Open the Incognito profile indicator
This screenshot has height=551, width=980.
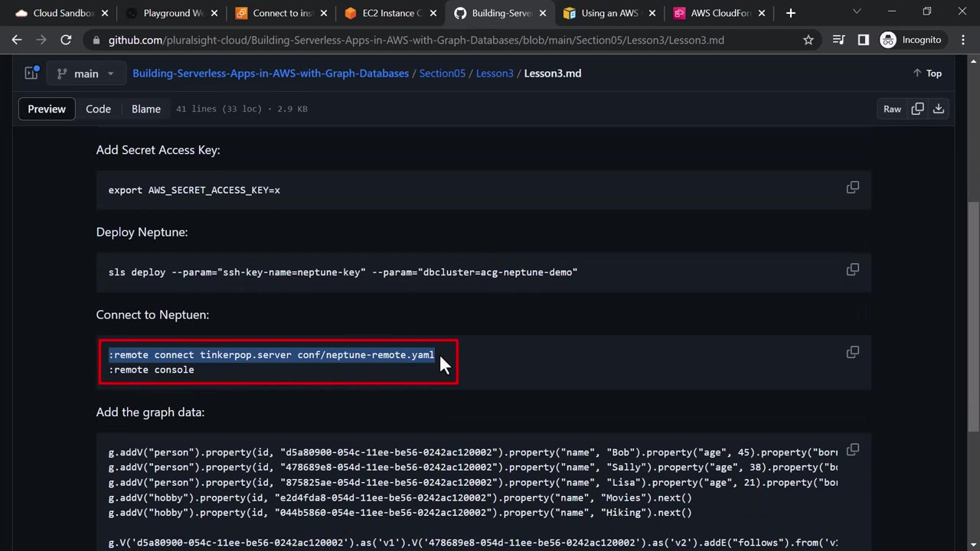(911, 40)
